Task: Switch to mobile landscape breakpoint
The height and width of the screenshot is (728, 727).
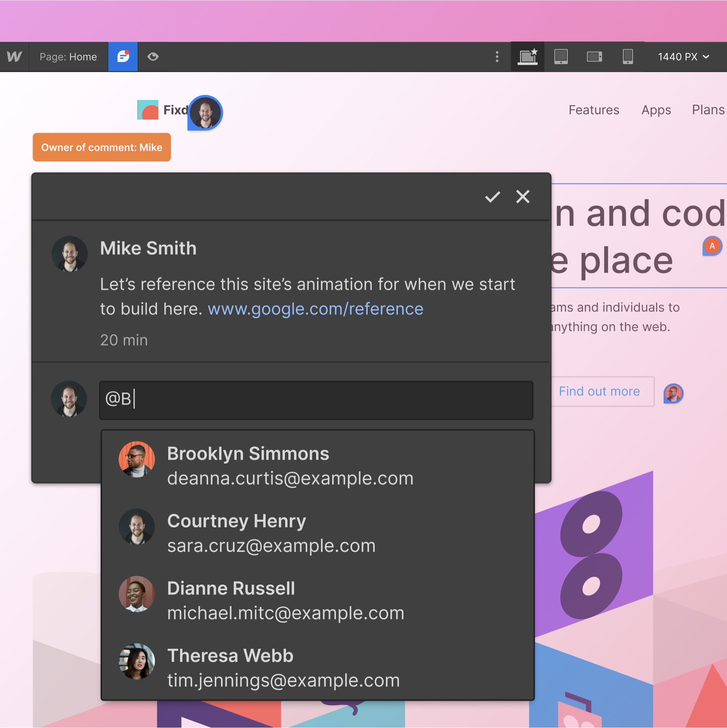Action: coord(594,57)
